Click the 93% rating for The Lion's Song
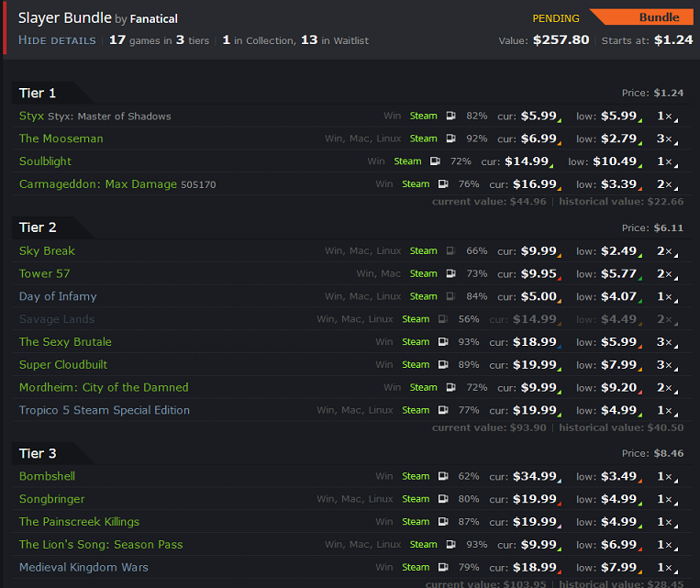The height and width of the screenshot is (588, 700). click(477, 545)
